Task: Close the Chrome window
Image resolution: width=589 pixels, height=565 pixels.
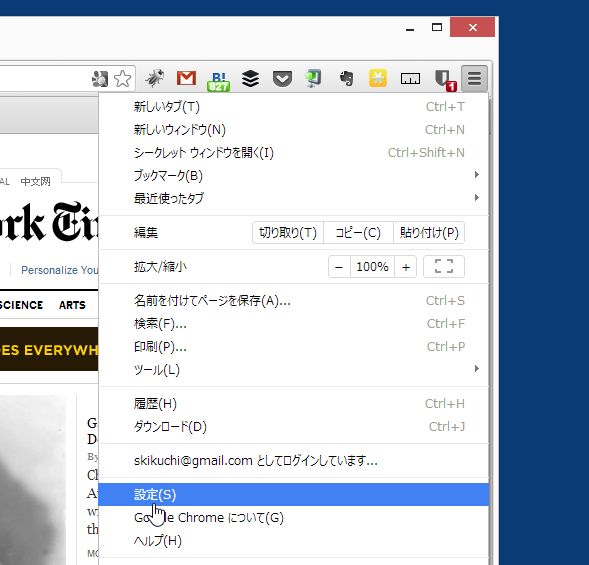Action: pyautogui.click(x=473, y=27)
